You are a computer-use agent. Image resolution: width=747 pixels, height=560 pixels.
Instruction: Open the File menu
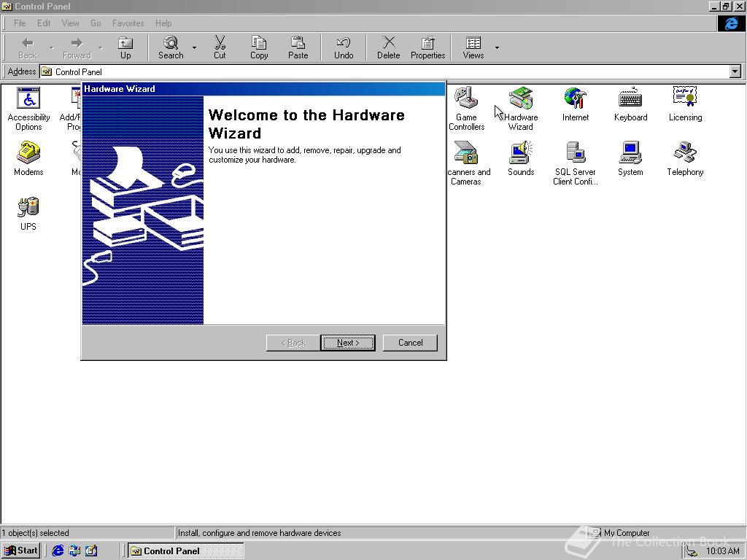tap(20, 23)
